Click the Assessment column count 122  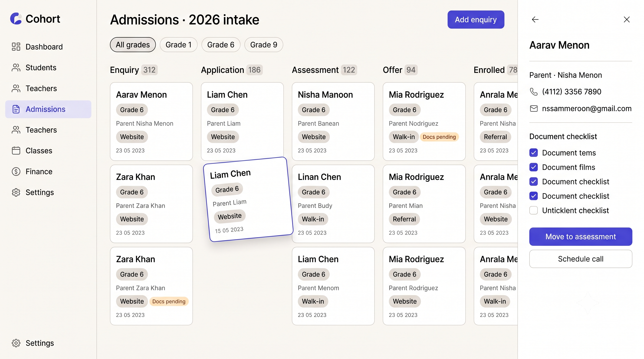(349, 70)
